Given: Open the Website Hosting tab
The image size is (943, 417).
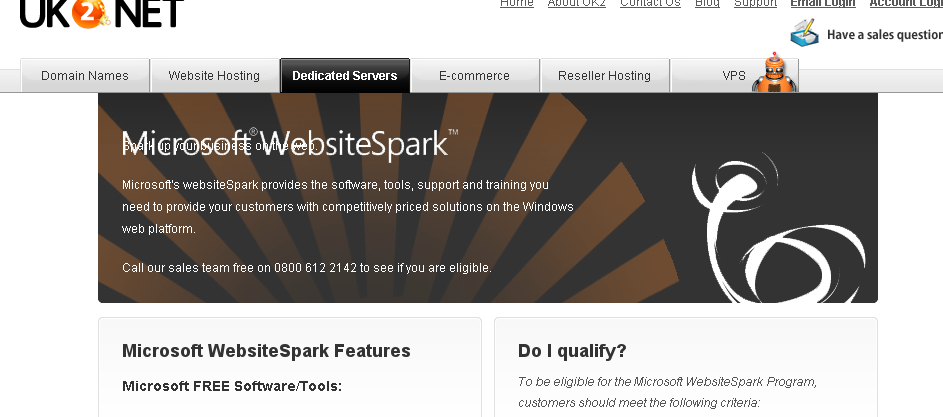Looking at the screenshot, I should tap(214, 76).
